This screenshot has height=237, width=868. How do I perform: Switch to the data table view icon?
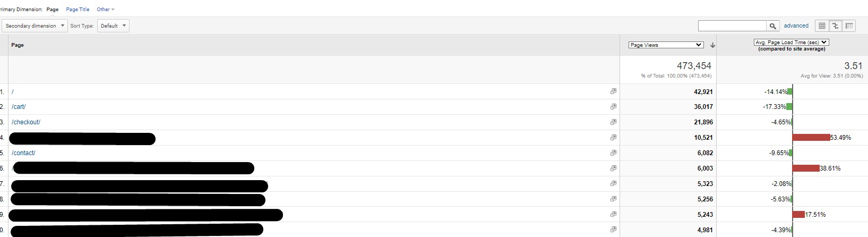[x=822, y=26]
